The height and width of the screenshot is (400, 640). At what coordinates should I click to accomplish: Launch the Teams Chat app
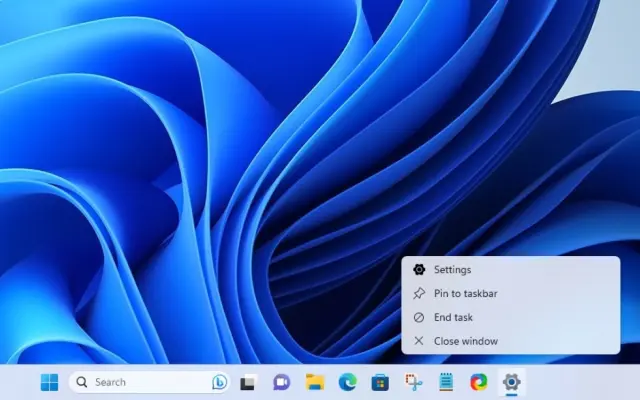point(281,382)
